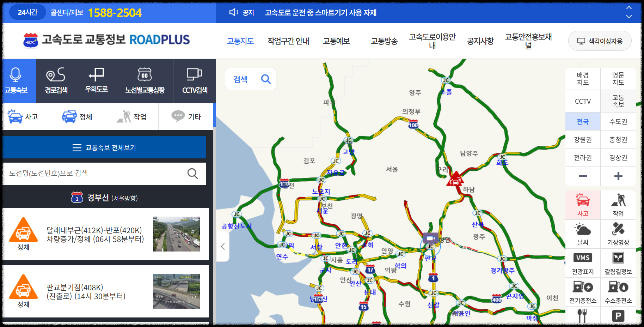Click route 17 shield near 의왕

pos(370,269)
